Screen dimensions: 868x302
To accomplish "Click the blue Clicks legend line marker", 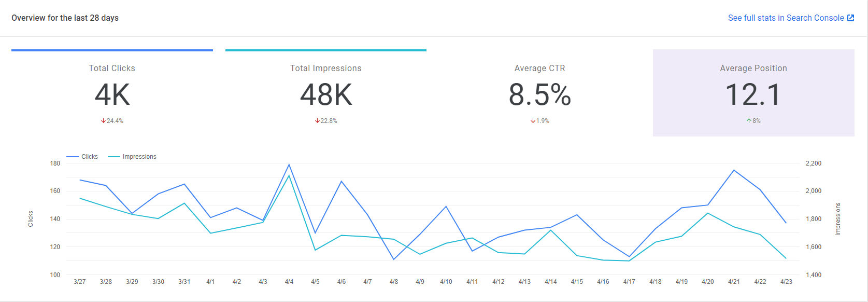I will (x=73, y=157).
